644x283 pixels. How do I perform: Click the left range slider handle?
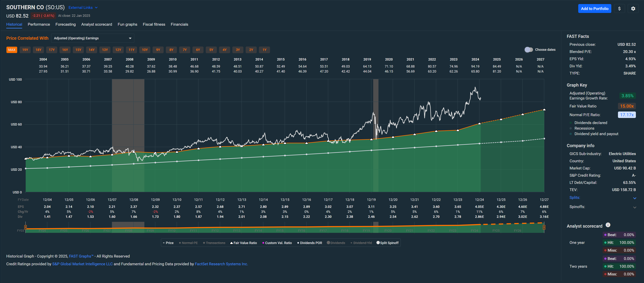point(25,227)
